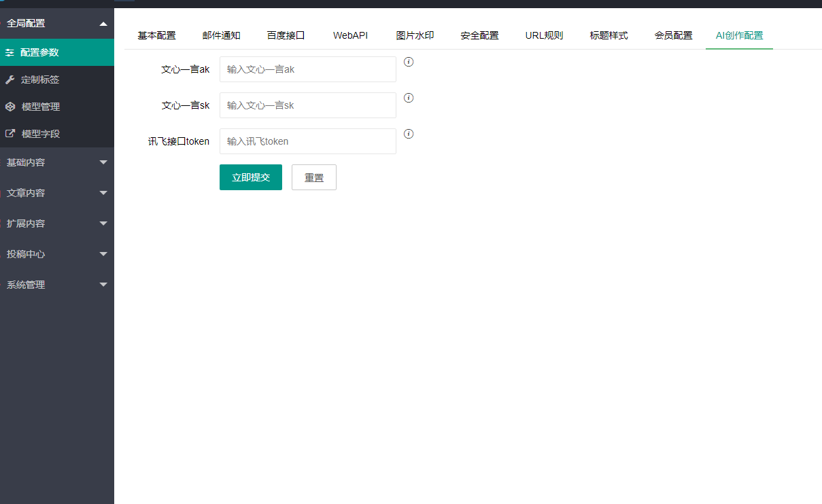The height and width of the screenshot is (504, 822).
Task: Click info icon next to 讯飞接口token field
Action: [409, 134]
